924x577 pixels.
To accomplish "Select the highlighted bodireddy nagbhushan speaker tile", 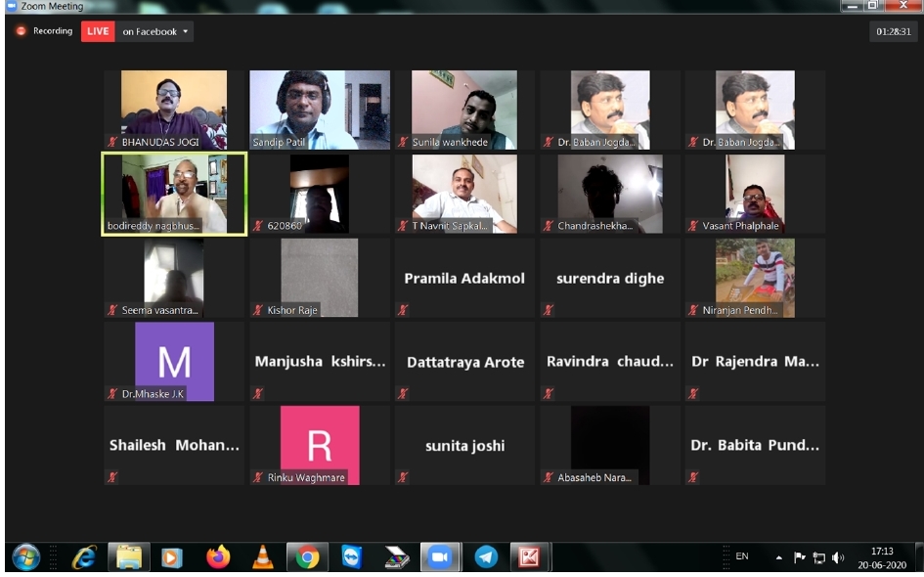I will pos(174,193).
